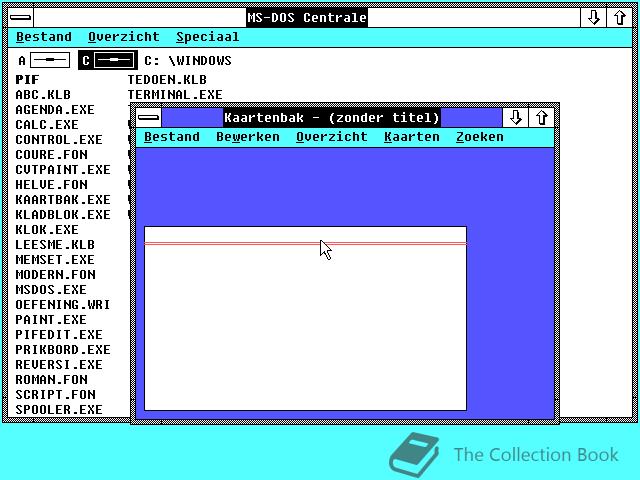
Task: Click MS-DOS Centrale minimize down-arrow button
Action: tap(593, 18)
